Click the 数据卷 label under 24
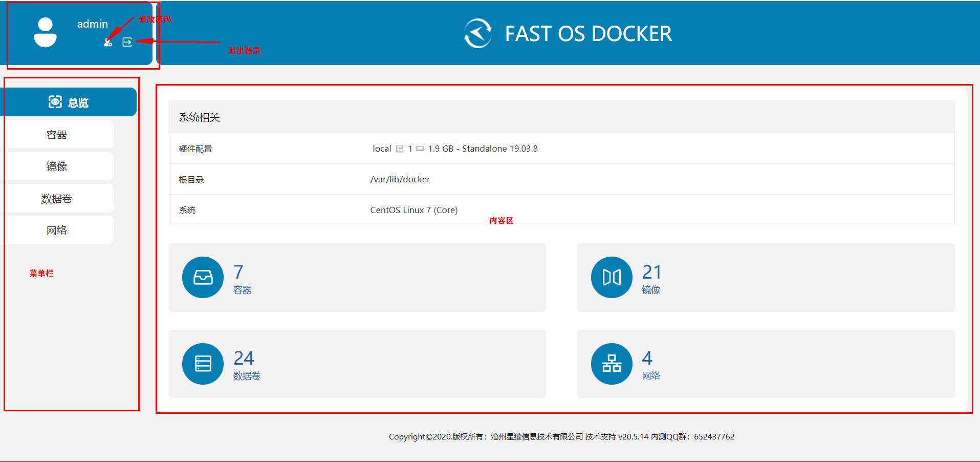Image resolution: width=980 pixels, height=462 pixels. click(247, 376)
